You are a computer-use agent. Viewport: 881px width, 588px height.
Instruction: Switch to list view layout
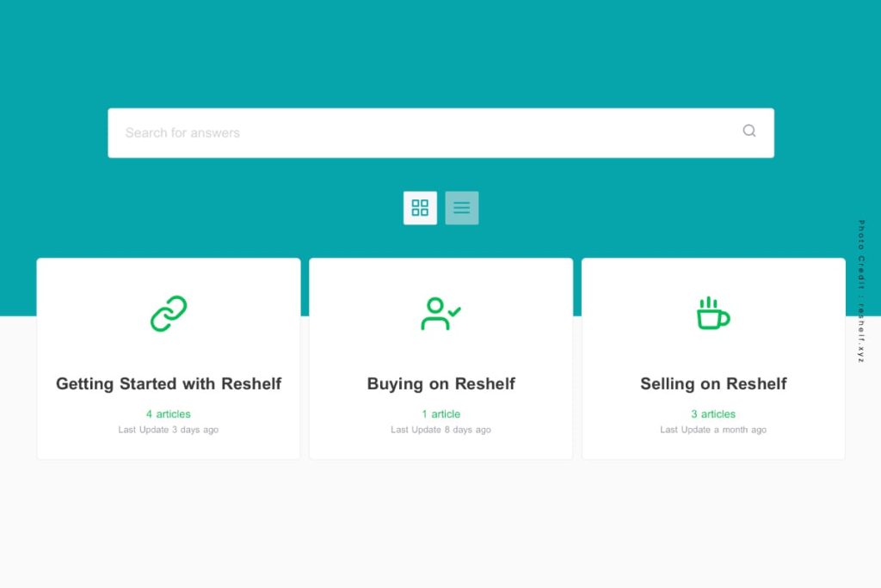[x=462, y=208]
